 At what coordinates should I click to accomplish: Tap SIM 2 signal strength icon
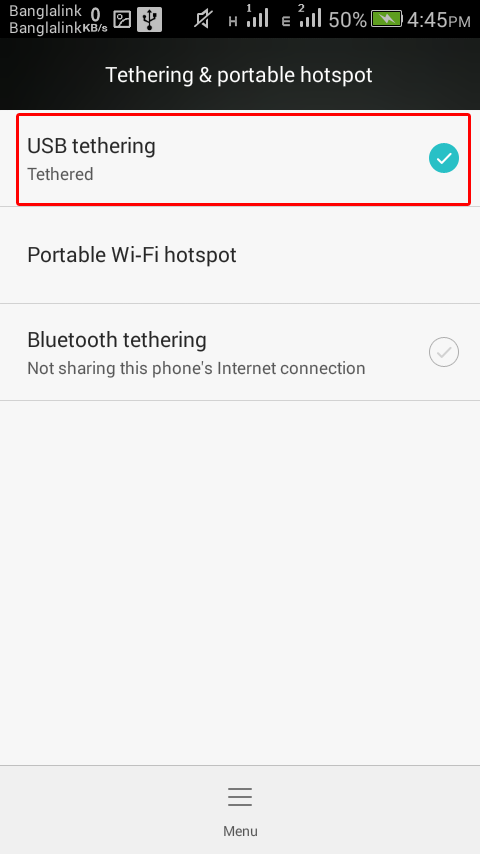point(309,17)
